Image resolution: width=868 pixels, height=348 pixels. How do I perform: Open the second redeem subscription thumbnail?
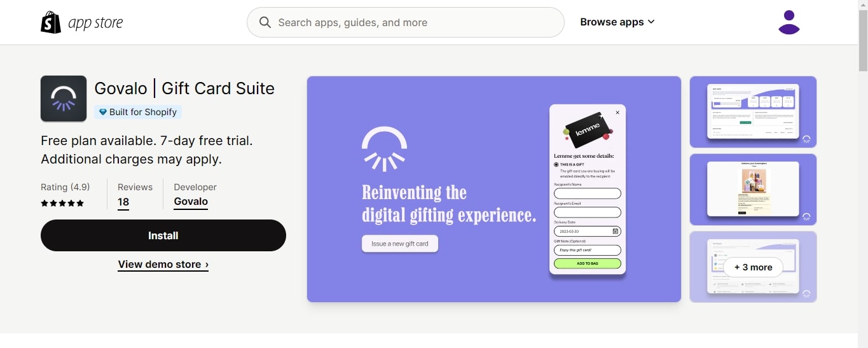click(753, 190)
